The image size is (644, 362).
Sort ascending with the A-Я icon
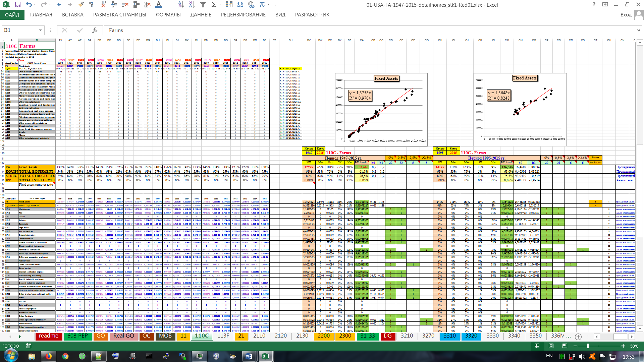[181, 5]
